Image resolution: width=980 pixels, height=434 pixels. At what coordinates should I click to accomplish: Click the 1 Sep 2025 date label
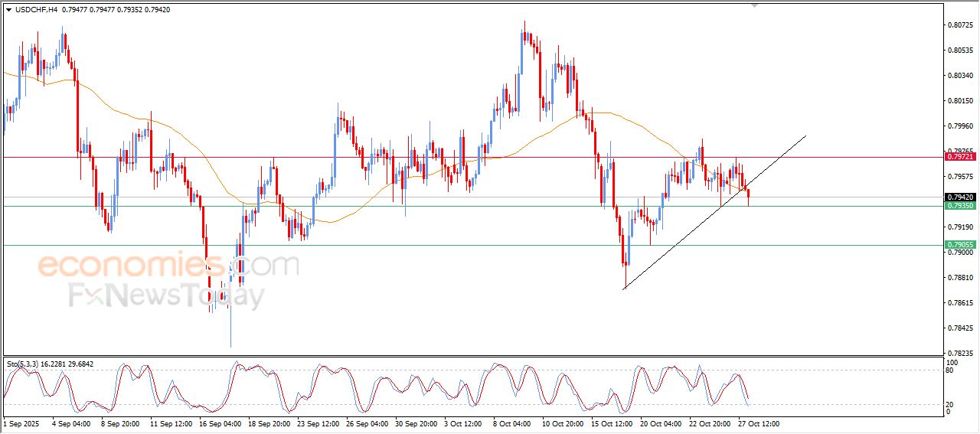coord(21,423)
